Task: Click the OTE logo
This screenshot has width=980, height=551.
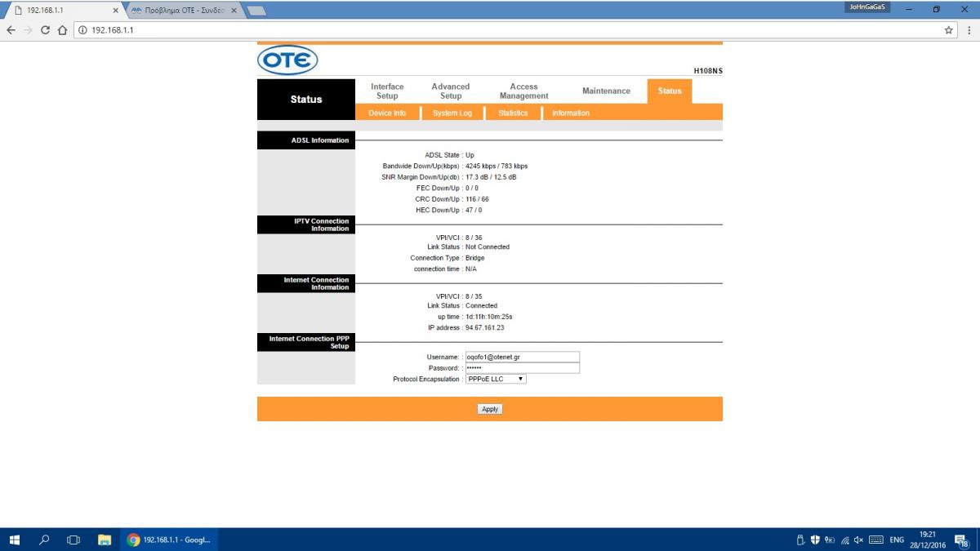Action: 287,60
